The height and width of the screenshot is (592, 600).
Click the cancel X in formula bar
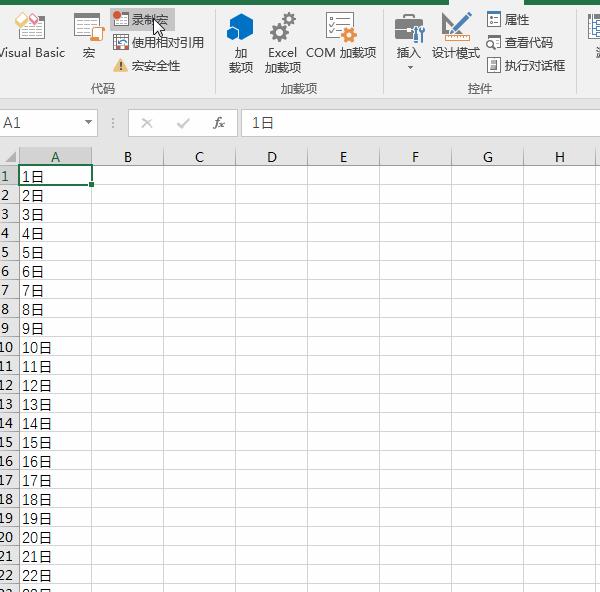click(x=147, y=123)
